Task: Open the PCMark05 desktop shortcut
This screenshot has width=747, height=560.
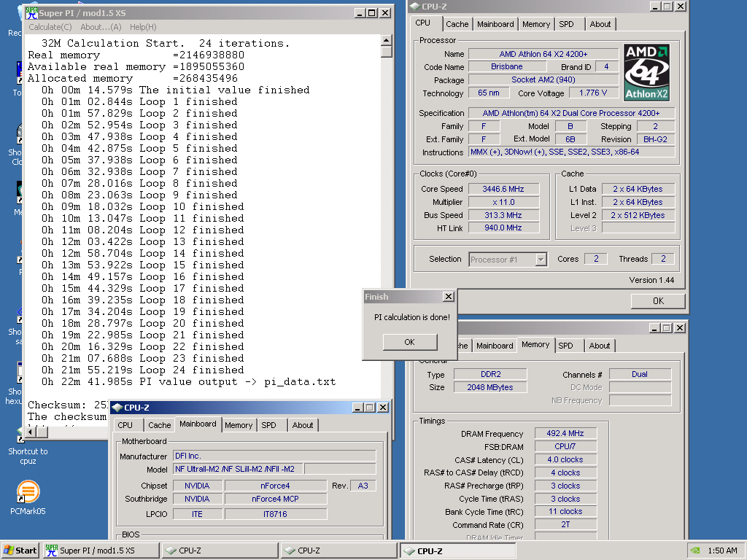Action: (x=28, y=497)
